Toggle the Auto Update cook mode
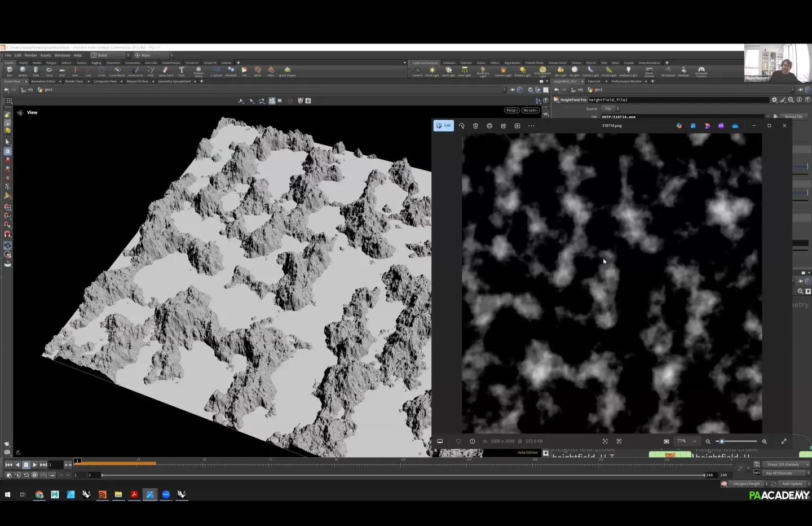The image size is (812, 526). coord(792,484)
